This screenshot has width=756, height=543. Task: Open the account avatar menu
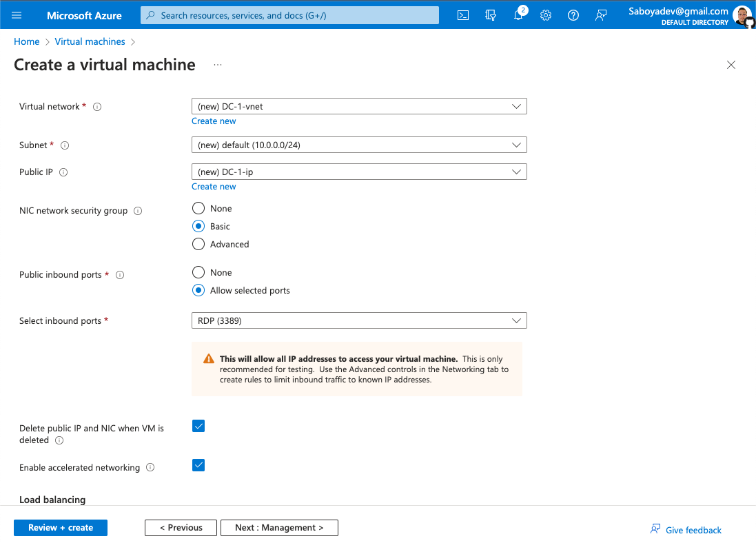pos(742,15)
